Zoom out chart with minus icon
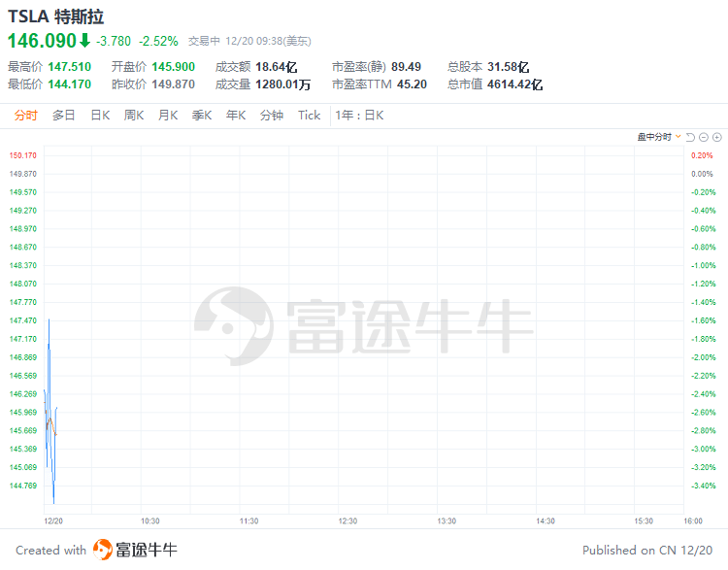Screen dimensions: 728x570 tap(704, 137)
